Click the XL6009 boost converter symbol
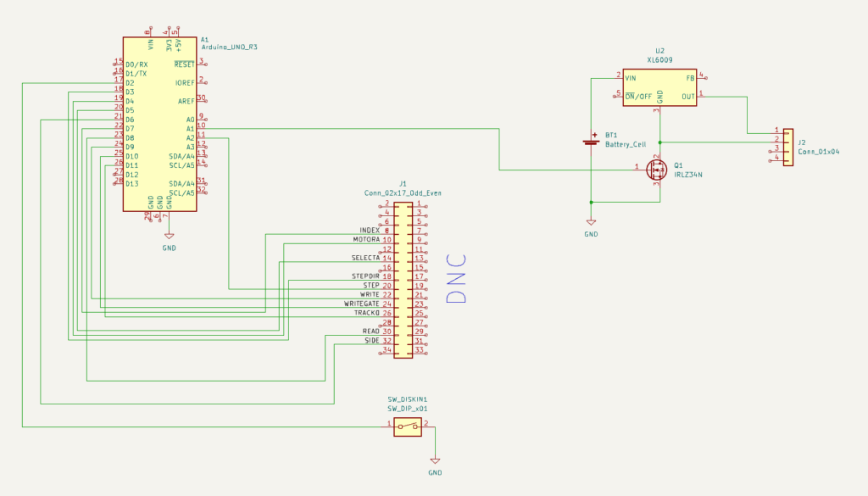Viewport: 868px width, 496px height. point(660,86)
